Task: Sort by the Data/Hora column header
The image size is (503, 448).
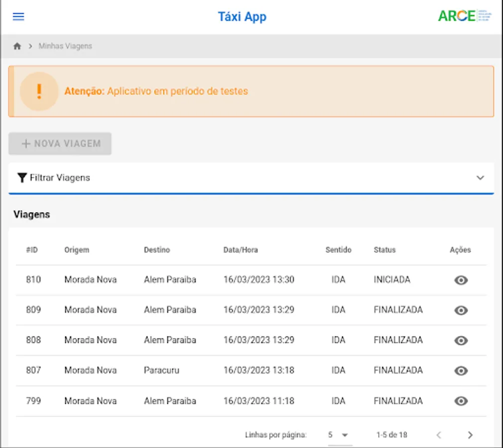Action: click(241, 250)
